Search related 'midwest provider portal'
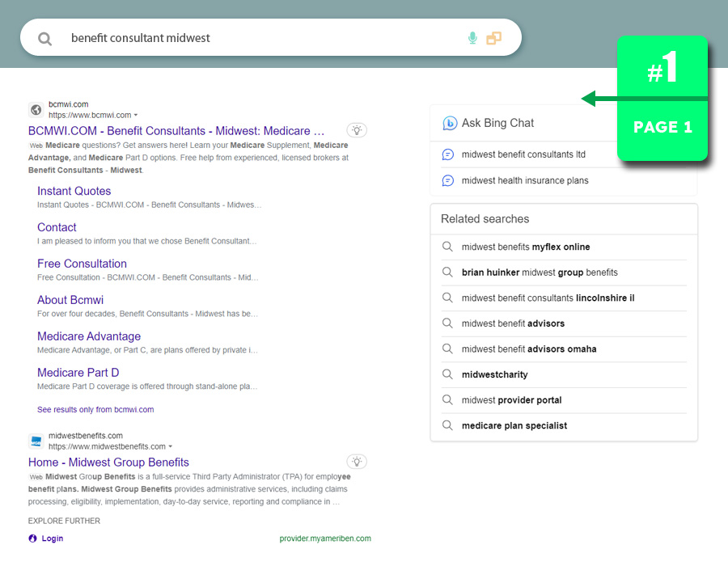 pos(512,400)
